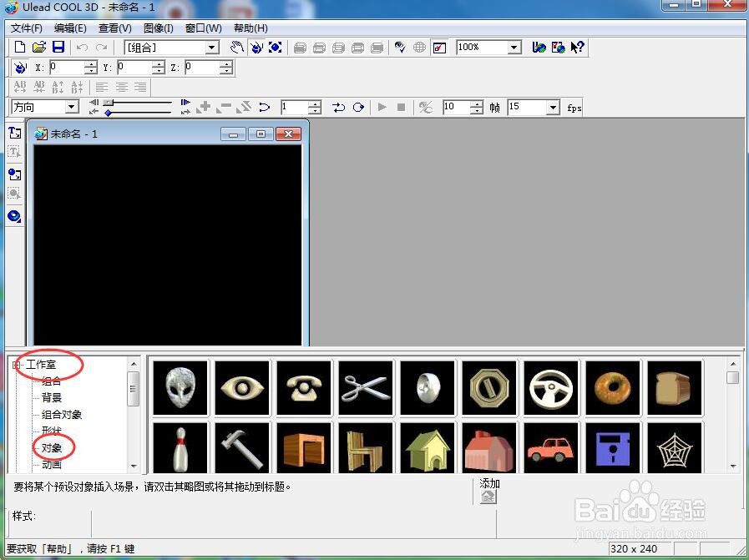
Task: Save the project with floppy disk icon
Action: click(x=58, y=47)
